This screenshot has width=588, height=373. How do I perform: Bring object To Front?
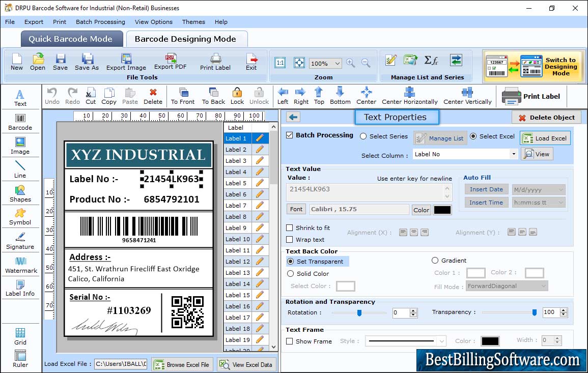coord(183,96)
